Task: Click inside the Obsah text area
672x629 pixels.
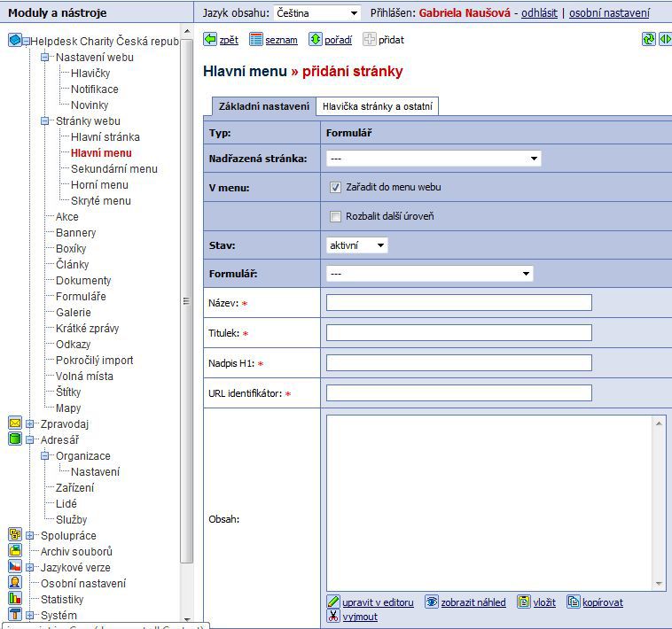Action: [488, 503]
